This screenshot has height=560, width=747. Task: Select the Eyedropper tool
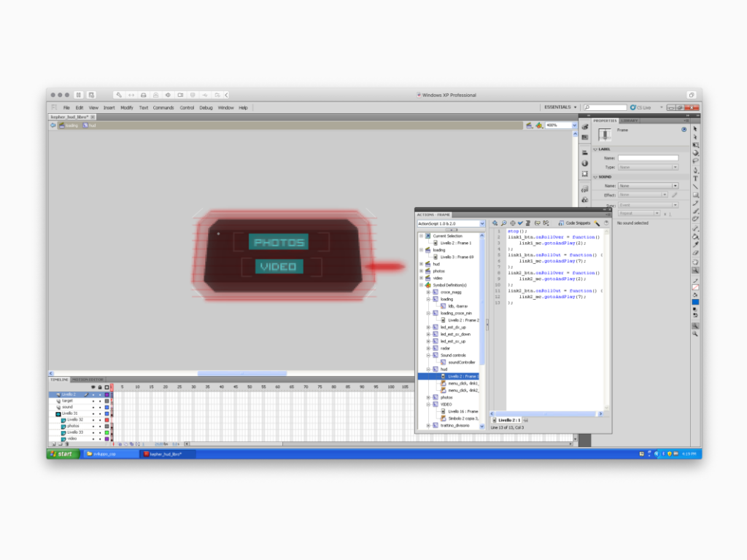(695, 244)
